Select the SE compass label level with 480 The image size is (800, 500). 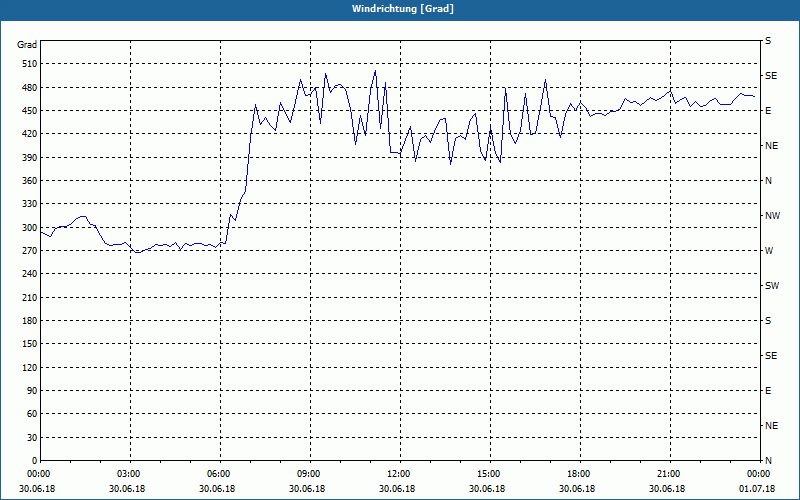tap(771, 76)
